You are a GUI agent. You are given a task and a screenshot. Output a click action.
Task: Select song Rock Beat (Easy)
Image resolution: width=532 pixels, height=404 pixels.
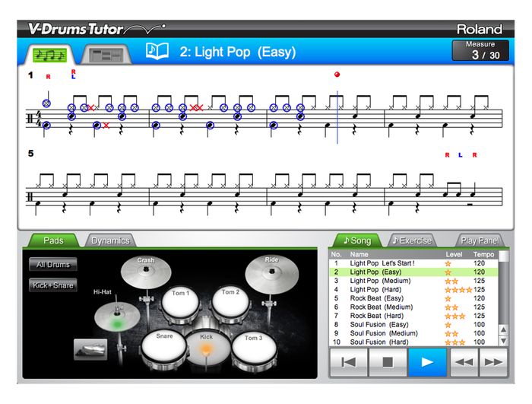click(413, 298)
